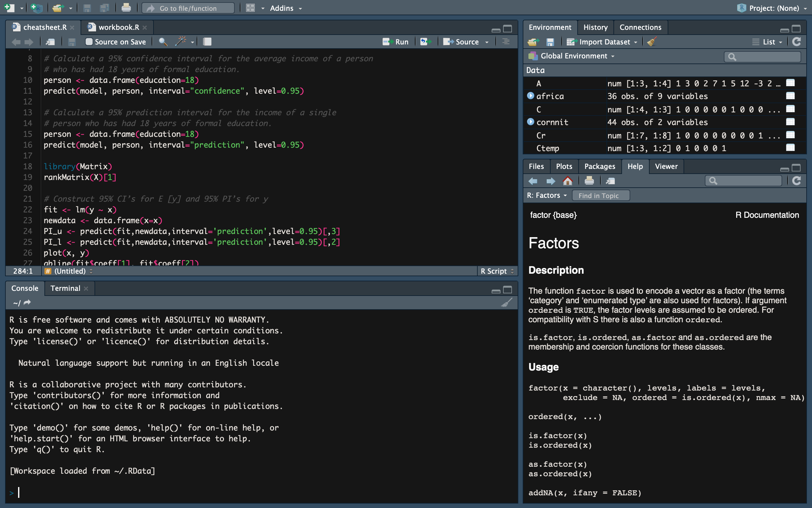The width and height of the screenshot is (812, 508).
Task: Open the Addins dropdown menu
Action: click(286, 8)
